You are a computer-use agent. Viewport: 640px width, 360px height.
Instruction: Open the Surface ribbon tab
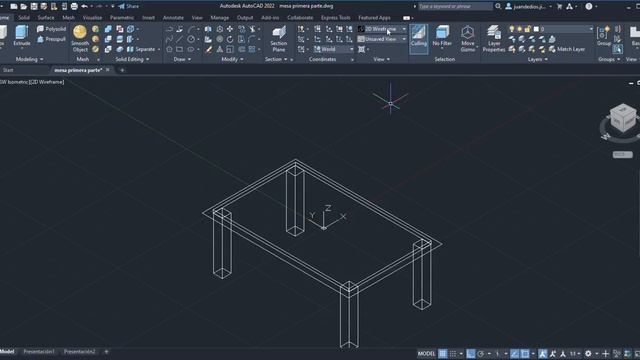tap(46, 18)
